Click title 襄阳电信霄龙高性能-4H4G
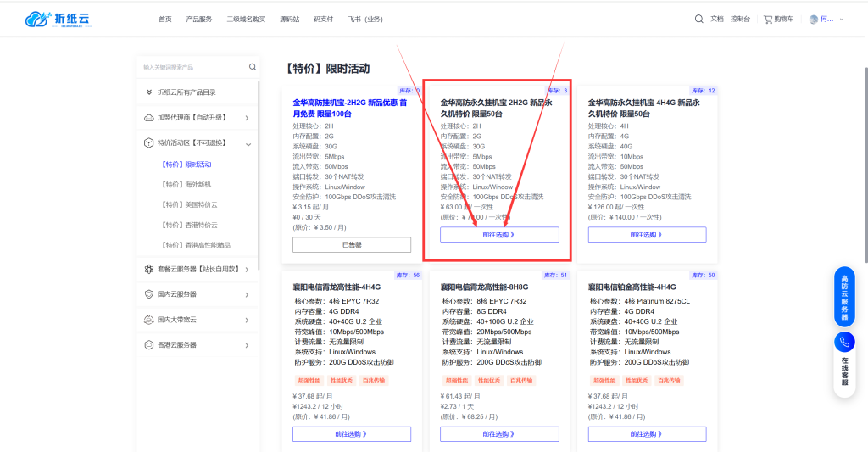This screenshot has width=868, height=452. (x=337, y=287)
